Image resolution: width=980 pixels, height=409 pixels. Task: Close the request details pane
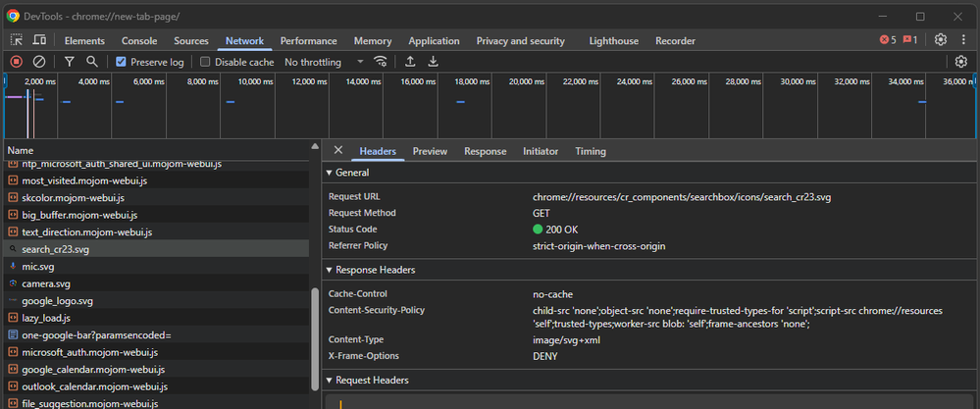pyautogui.click(x=338, y=150)
